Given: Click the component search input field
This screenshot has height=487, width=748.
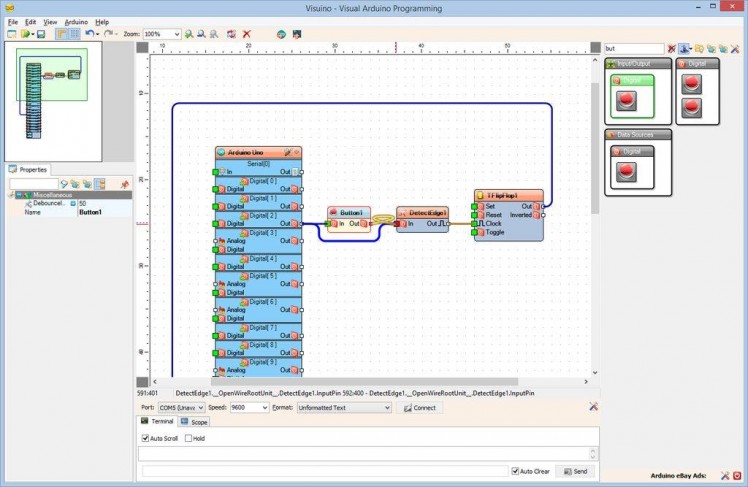Looking at the screenshot, I should tap(633, 48).
